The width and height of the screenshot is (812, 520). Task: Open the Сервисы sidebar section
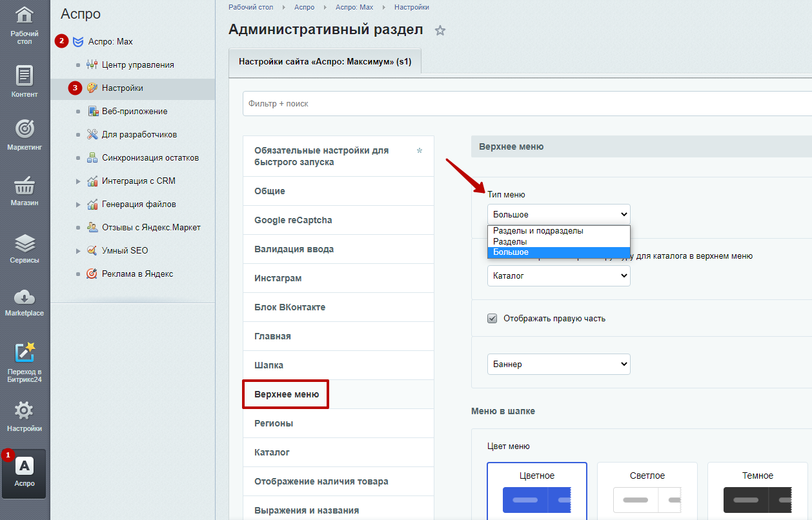[25, 249]
